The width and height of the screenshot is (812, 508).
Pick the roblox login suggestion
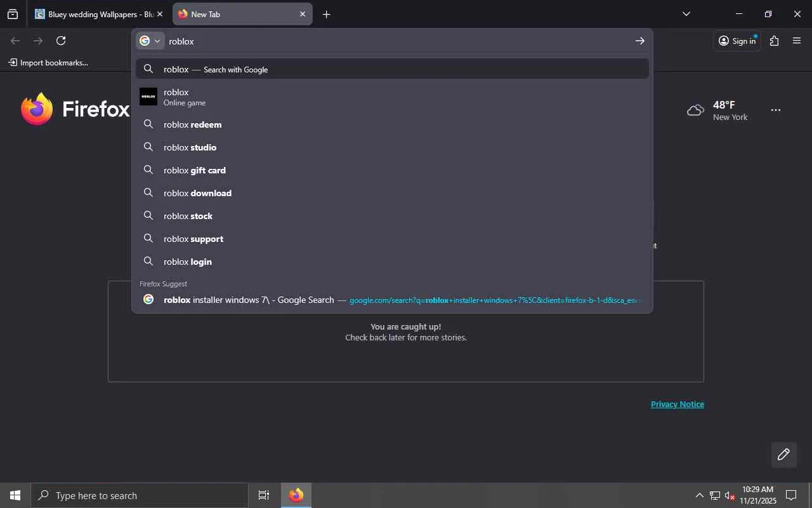click(x=392, y=262)
